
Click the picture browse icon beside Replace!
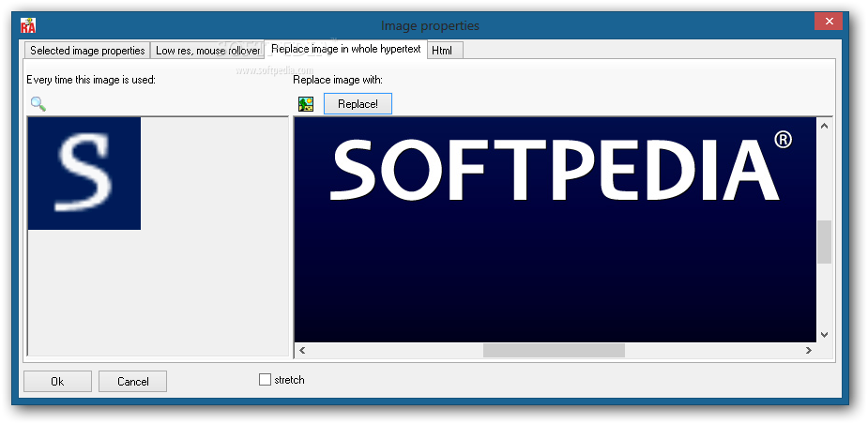pyautogui.click(x=306, y=104)
